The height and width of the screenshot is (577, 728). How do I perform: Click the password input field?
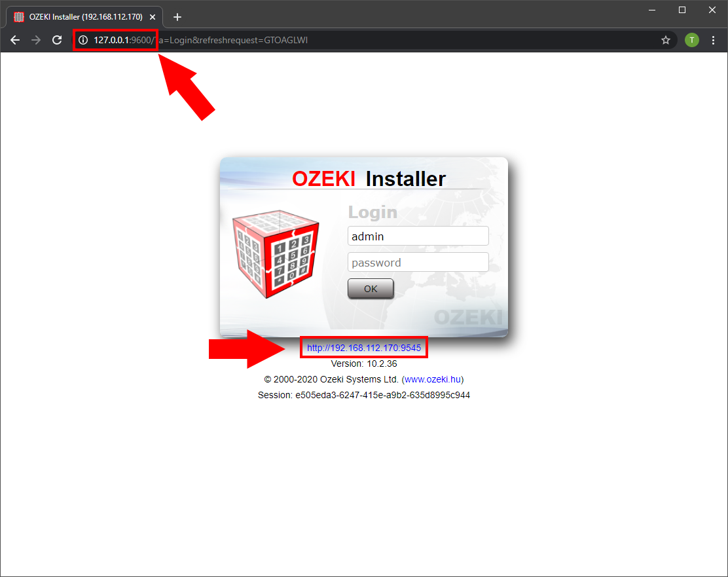(x=418, y=262)
